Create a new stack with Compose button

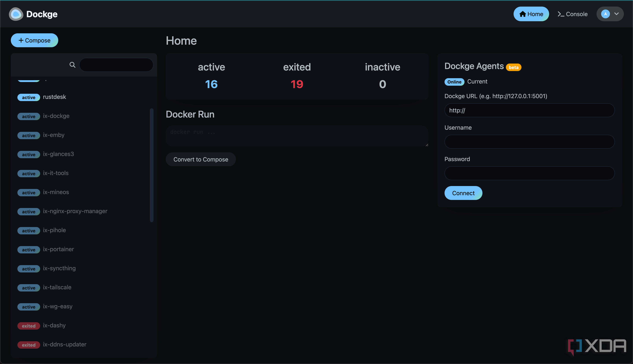[x=34, y=40]
